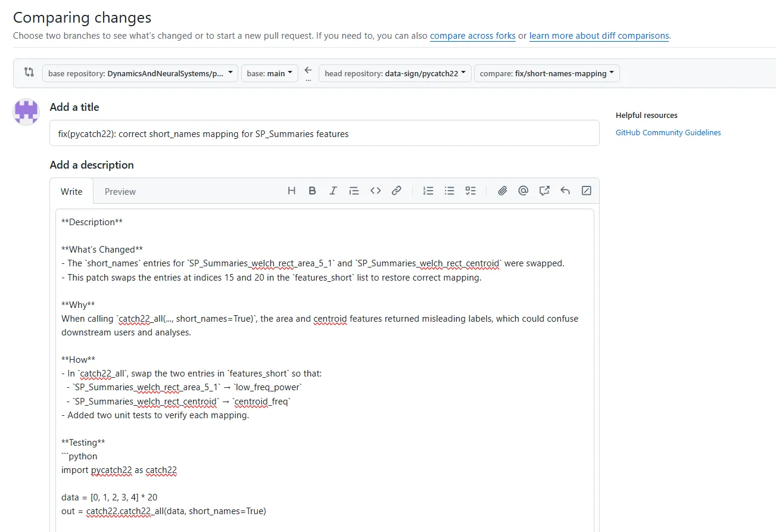This screenshot has height=532, width=776.
Task: Switch to the Preview tab
Action: point(120,191)
